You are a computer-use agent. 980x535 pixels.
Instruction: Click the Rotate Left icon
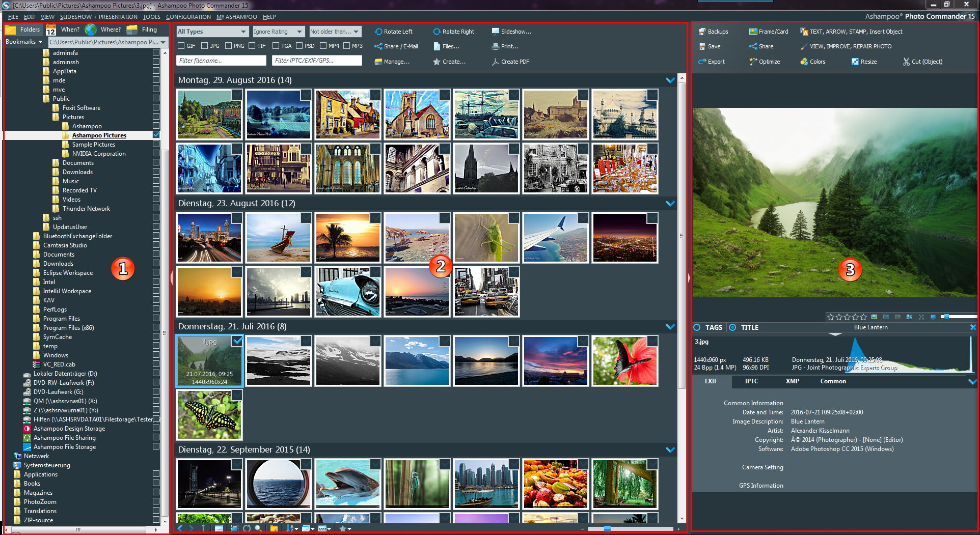[378, 32]
